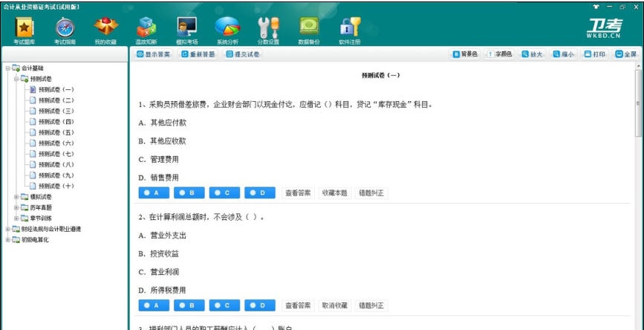Collapse the 预测试卷 folder node
The image size is (644, 330).
(16, 79)
